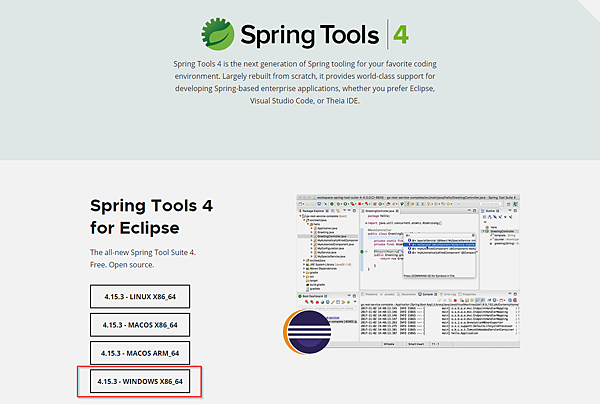Click 'The all-new Spring Tool Suite 4.' text

point(143,252)
